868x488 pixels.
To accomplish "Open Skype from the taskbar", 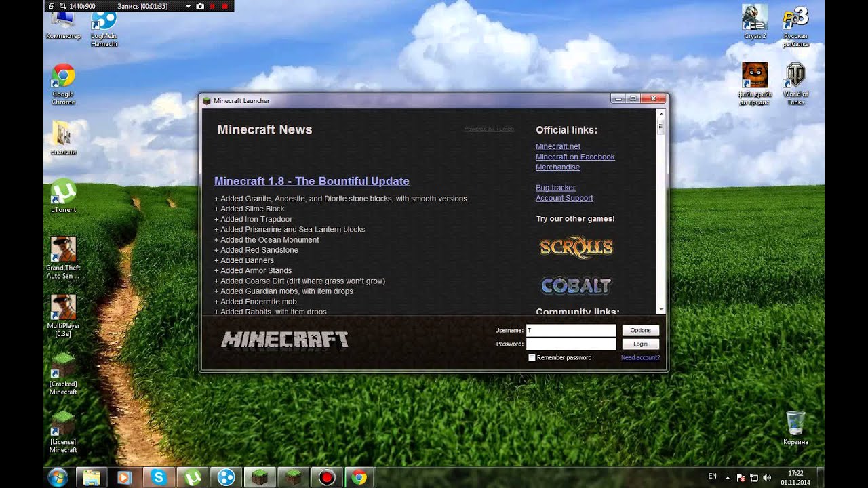I will 159,477.
